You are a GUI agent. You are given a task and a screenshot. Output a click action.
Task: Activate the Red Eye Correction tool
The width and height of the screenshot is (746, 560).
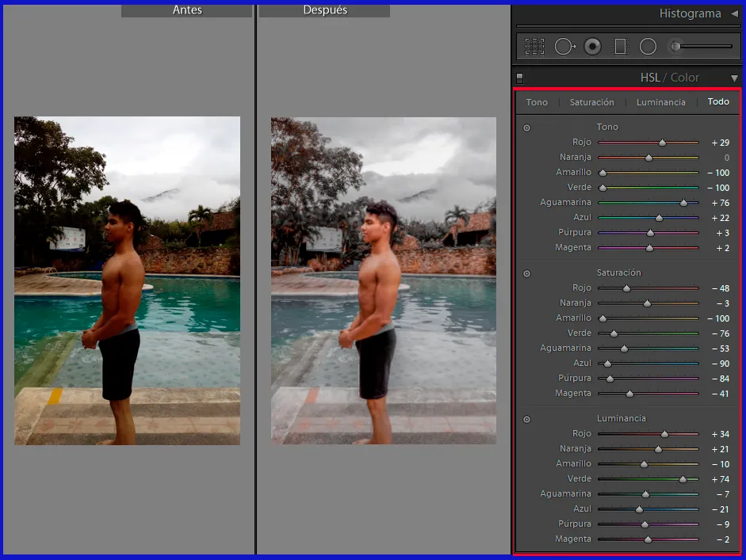(x=592, y=47)
